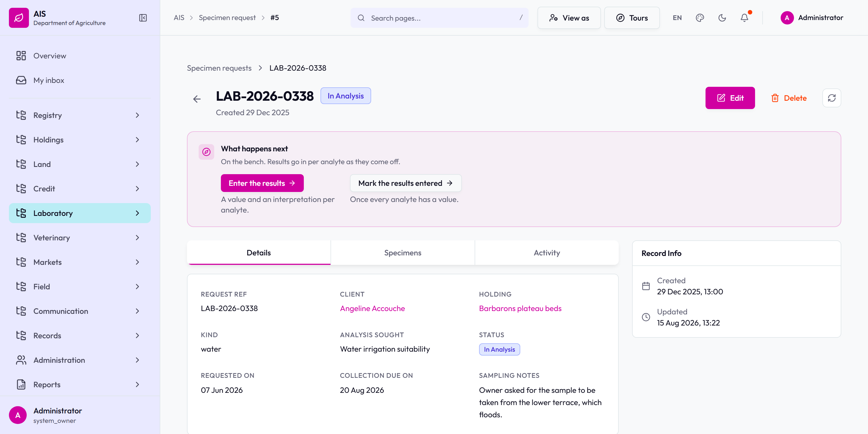Click Mark the results entered
868x434 pixels.
405,183
